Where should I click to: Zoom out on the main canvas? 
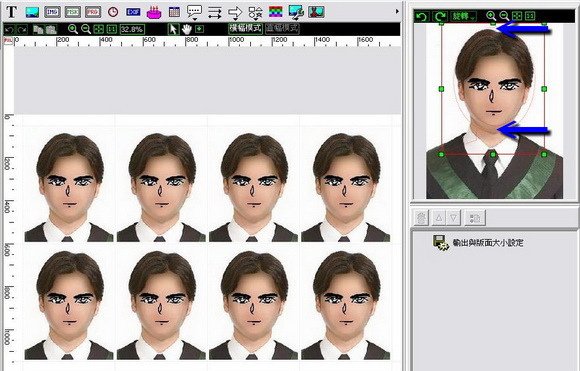[x=86, y=29]
